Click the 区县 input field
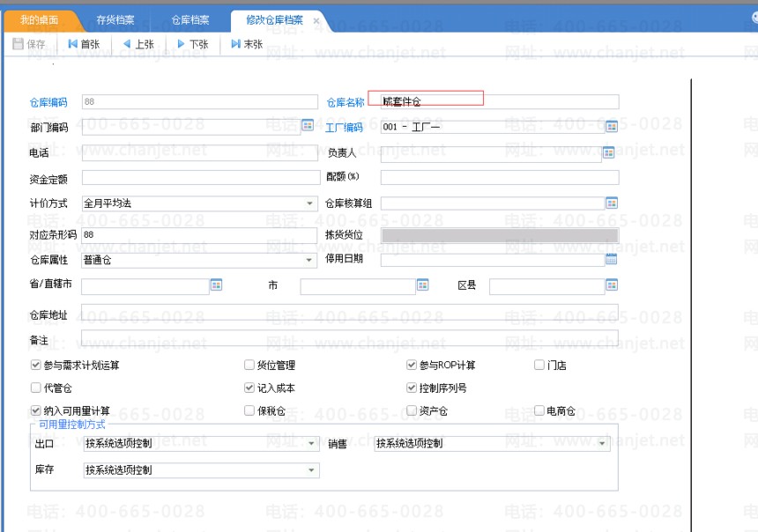 546,286
